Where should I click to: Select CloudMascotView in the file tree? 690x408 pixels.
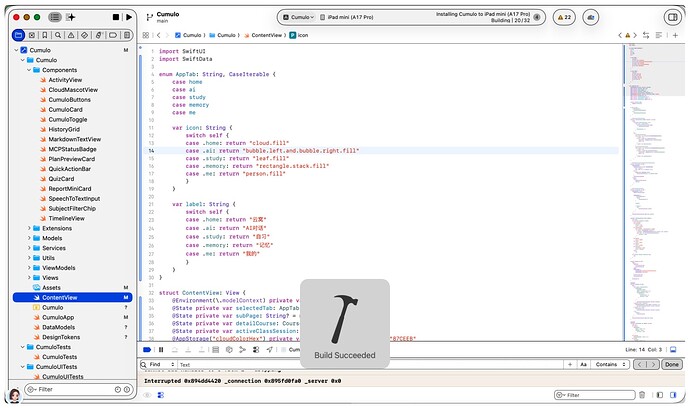(x=73, y=90)
